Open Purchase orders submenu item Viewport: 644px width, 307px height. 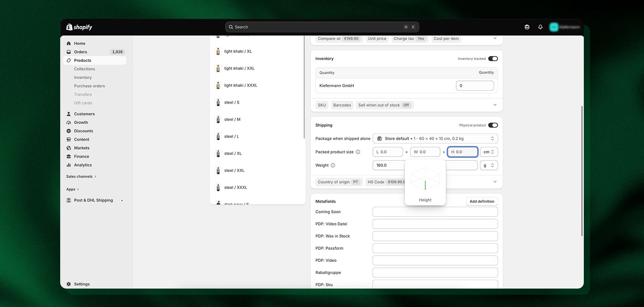89,86
